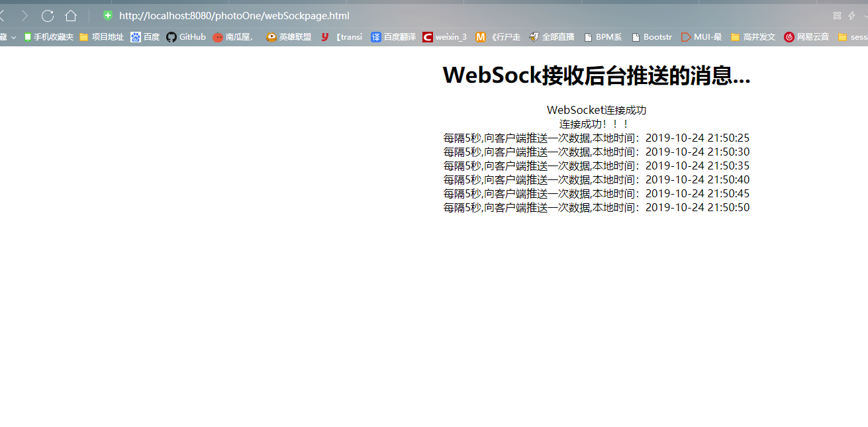Open the GitHub bookmark
Screen dimensions: 868x427
coord(186,37)
